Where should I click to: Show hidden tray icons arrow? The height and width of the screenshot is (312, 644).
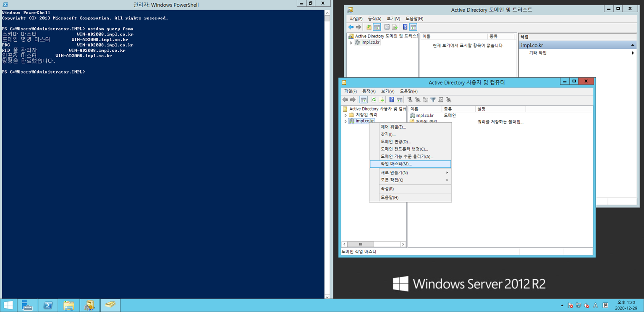pyautogui.click(x=562, y=306)
